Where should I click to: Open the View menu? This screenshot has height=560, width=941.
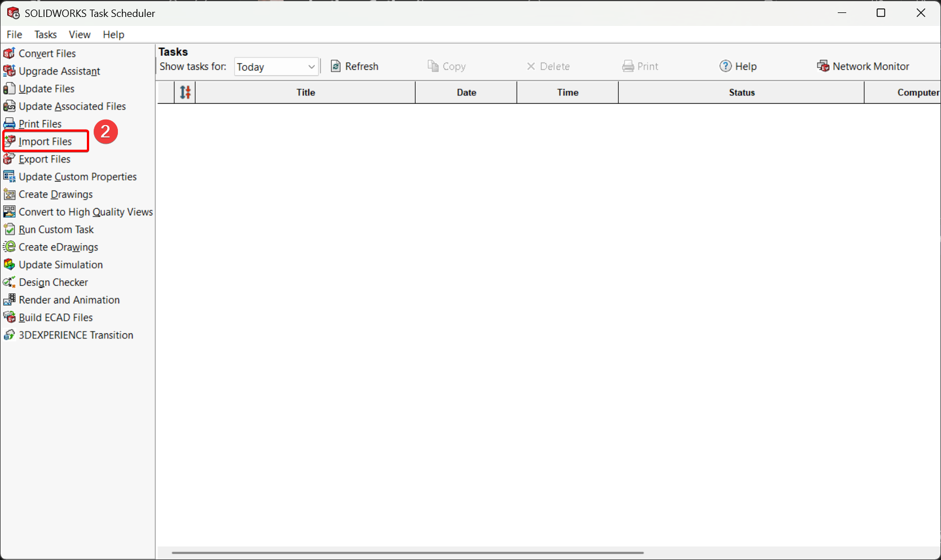click(80, 34)
